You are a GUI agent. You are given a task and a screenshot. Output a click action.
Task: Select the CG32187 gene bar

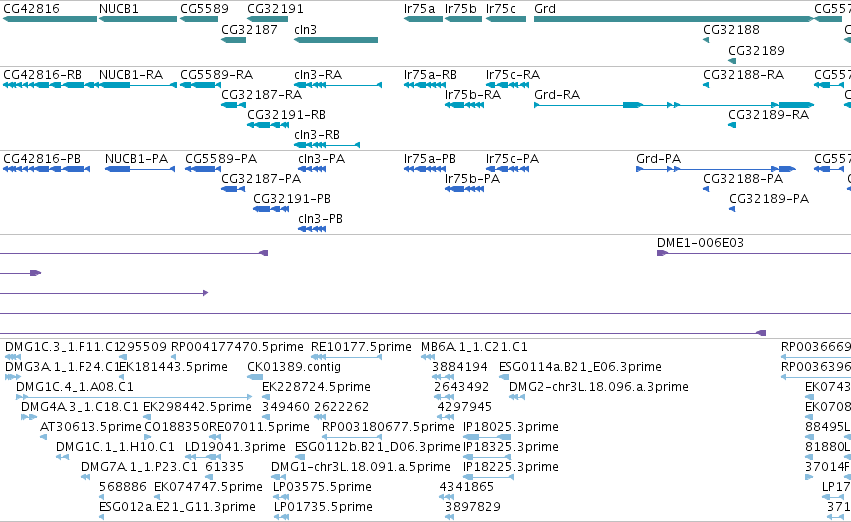click(233, 40)
